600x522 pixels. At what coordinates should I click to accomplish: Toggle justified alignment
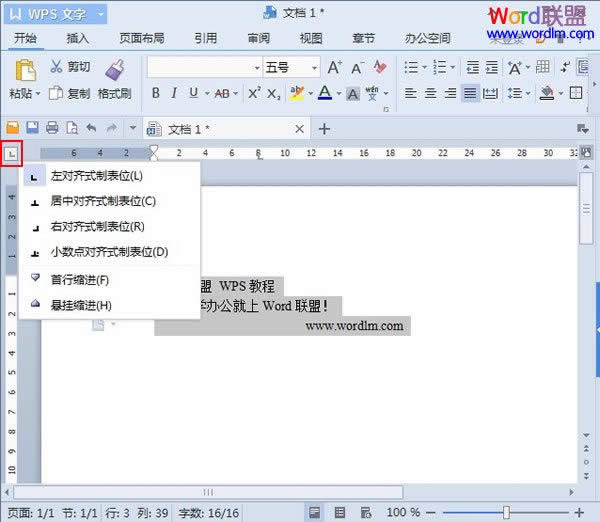pos(470,93)
